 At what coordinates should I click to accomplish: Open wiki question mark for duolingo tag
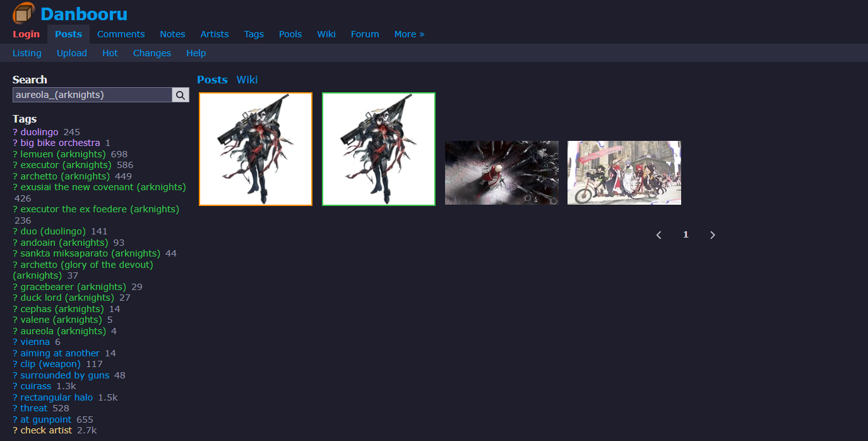coord(15,132)
